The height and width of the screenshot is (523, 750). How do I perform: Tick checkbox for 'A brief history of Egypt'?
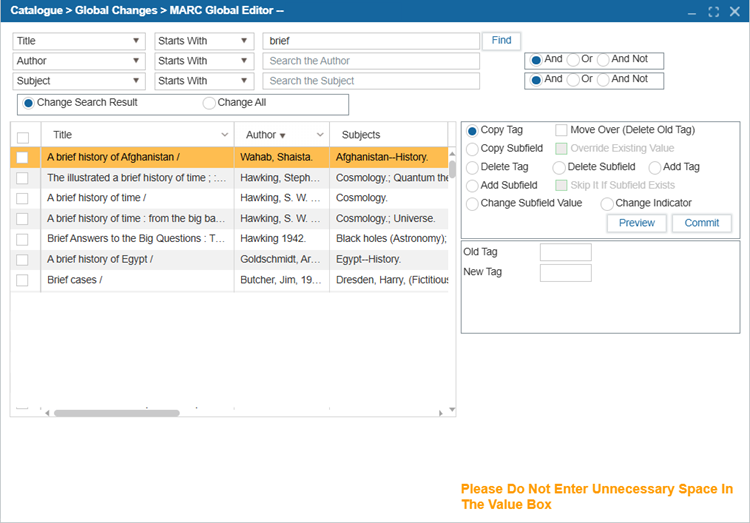pos(22,260)
